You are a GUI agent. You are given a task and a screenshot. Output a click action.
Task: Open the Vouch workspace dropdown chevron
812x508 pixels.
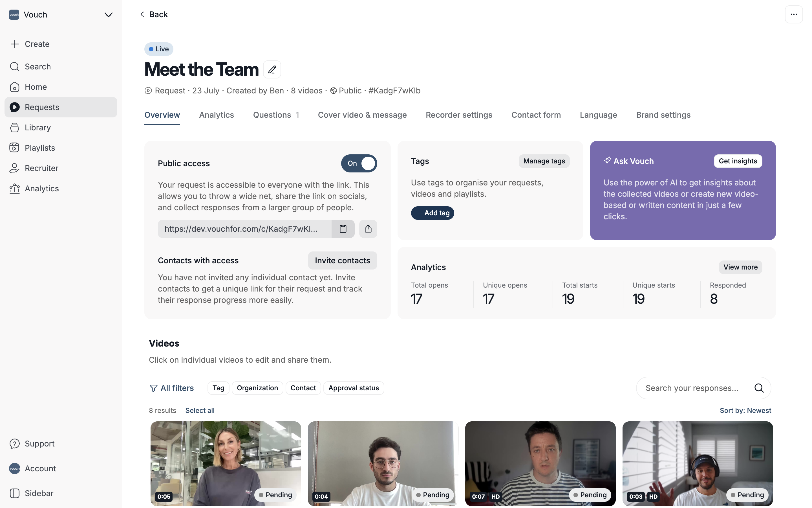pyautogui.click(x=108, y=14)
